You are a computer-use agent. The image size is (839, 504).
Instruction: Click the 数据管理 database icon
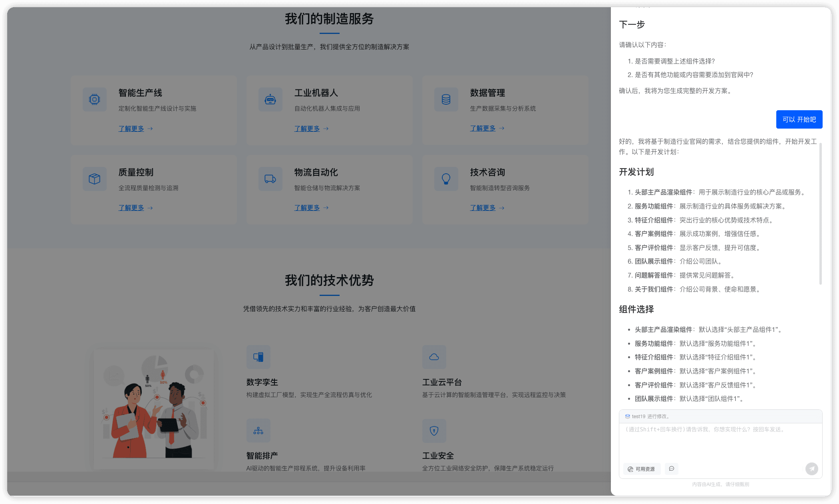[446, 99]
